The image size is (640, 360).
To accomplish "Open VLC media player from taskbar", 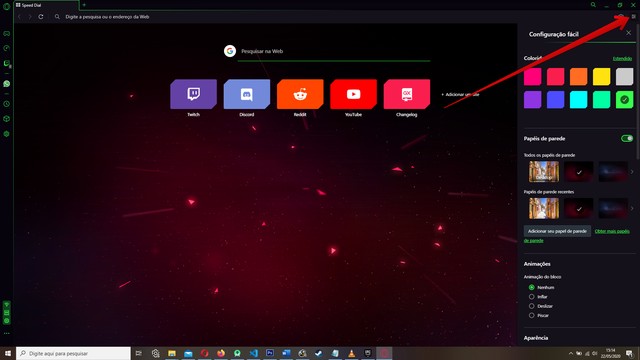I will [351, 353].
